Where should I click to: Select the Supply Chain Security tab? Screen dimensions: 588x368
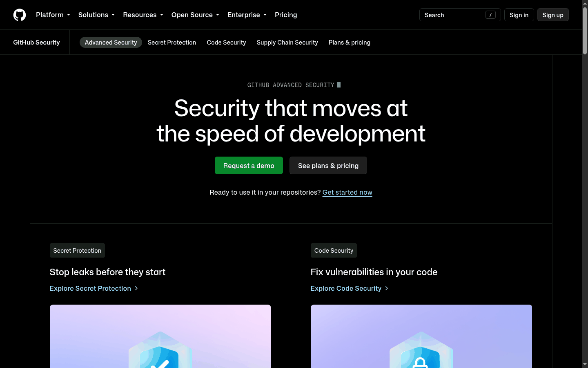(287, 43)
